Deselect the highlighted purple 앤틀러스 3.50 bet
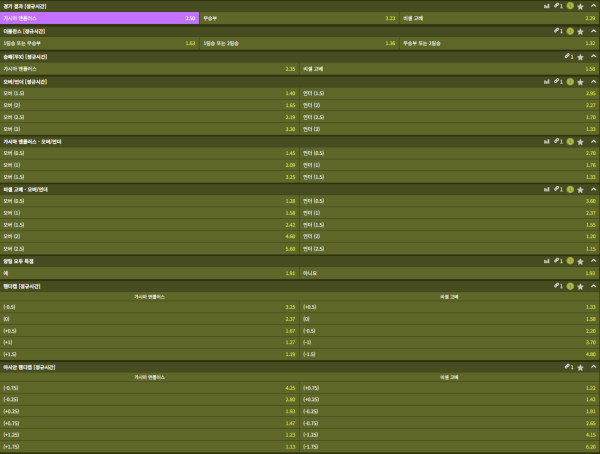 100,18
